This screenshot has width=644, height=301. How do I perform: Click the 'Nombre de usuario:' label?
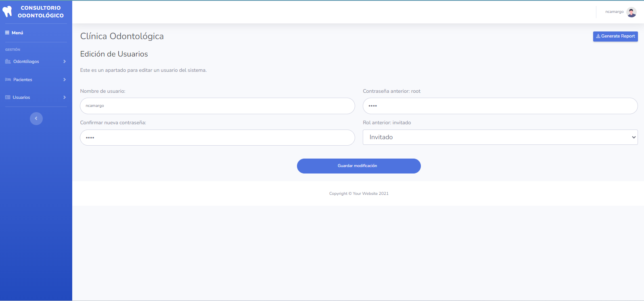pyautogui.click(x=103, y=91)
